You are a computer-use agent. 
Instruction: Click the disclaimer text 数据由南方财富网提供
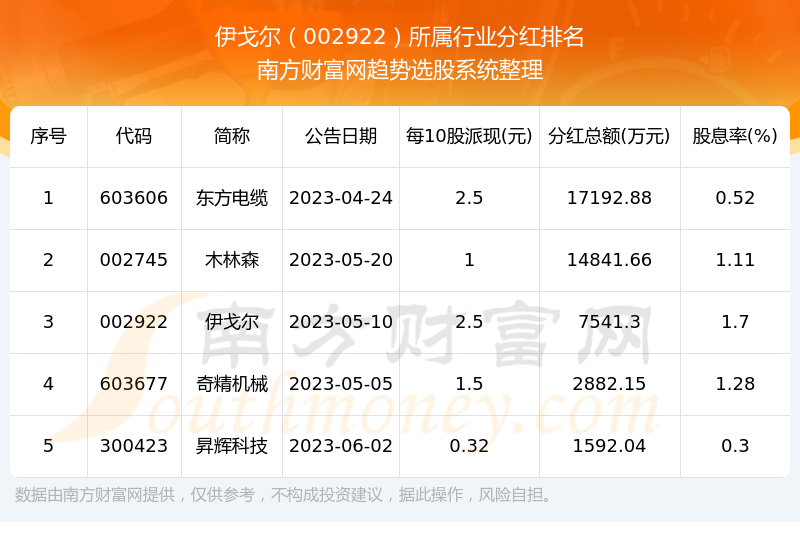95,494
